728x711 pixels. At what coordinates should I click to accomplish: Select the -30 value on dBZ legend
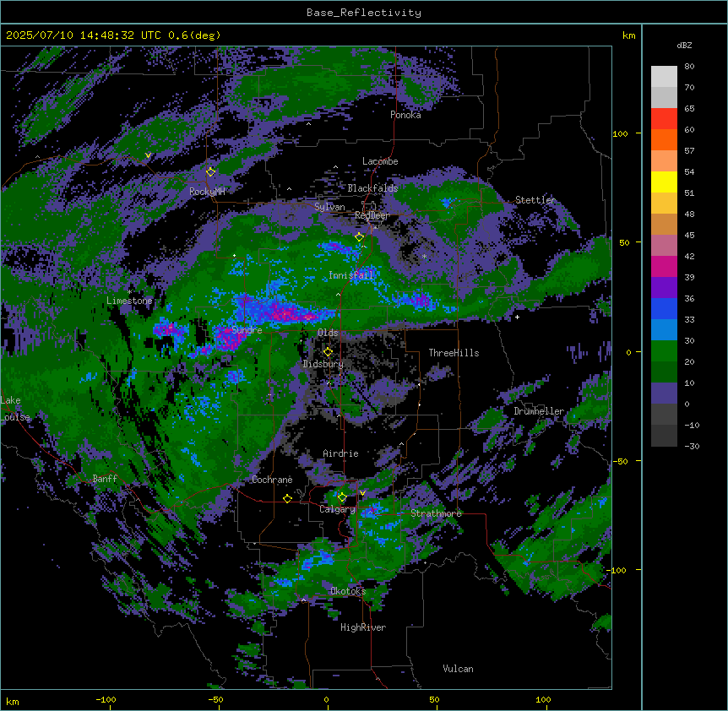point(692,446)
